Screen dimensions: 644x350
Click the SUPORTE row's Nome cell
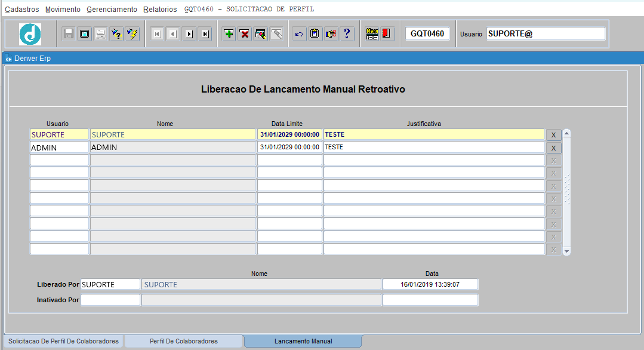pos(173,135)
